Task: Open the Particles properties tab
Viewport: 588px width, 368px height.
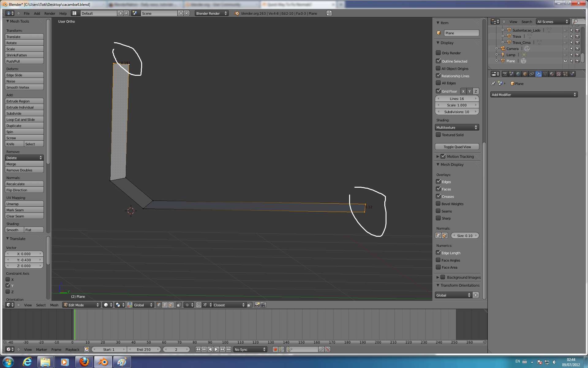Action: click(x=565, y=74)
